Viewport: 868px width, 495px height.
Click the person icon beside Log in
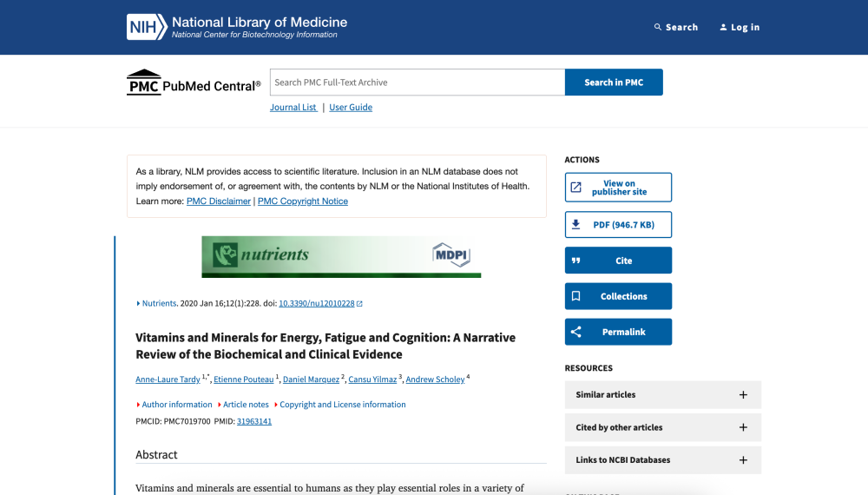click(723, 27)
